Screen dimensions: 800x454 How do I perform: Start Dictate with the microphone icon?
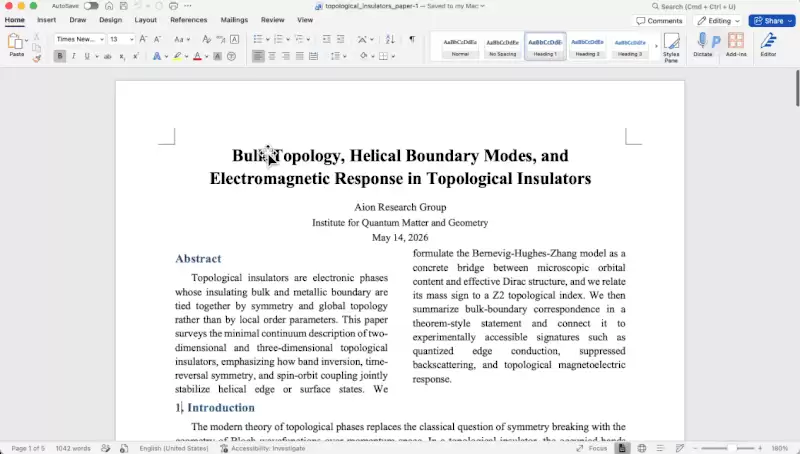(x=703, y=45)
